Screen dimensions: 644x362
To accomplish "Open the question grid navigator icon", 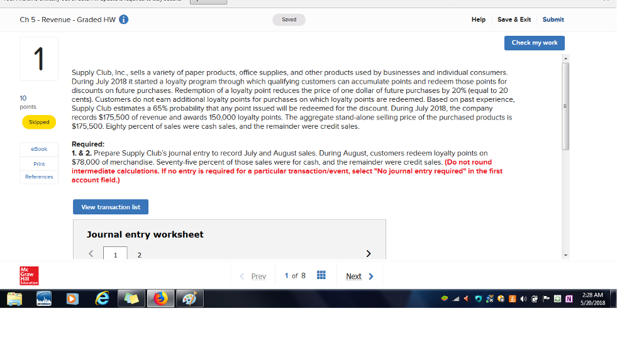I will (321, 275).
